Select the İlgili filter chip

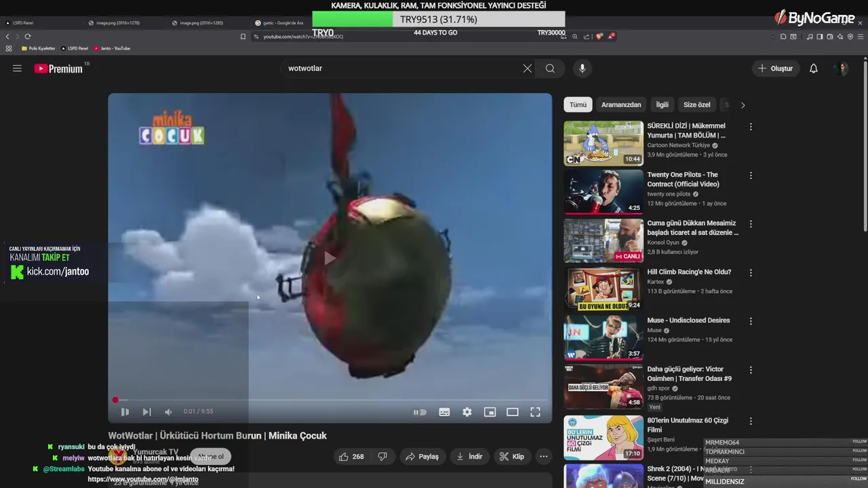[662, 105]
